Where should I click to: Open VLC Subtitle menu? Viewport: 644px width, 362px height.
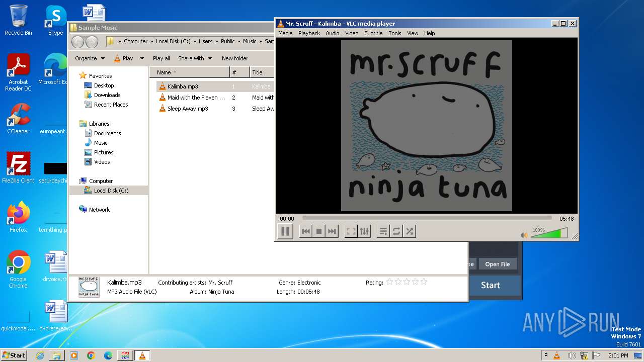tap(373, 33)
